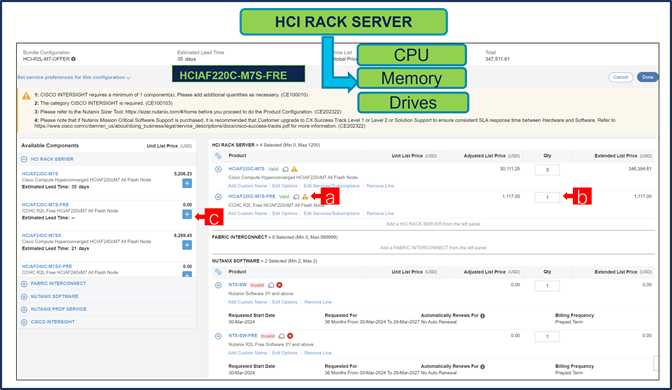Click Add Custom Name under HCIAF220C-M7S-FRE
The height and width of the screenshot is (390, 672).
click(x=247, y=213)
